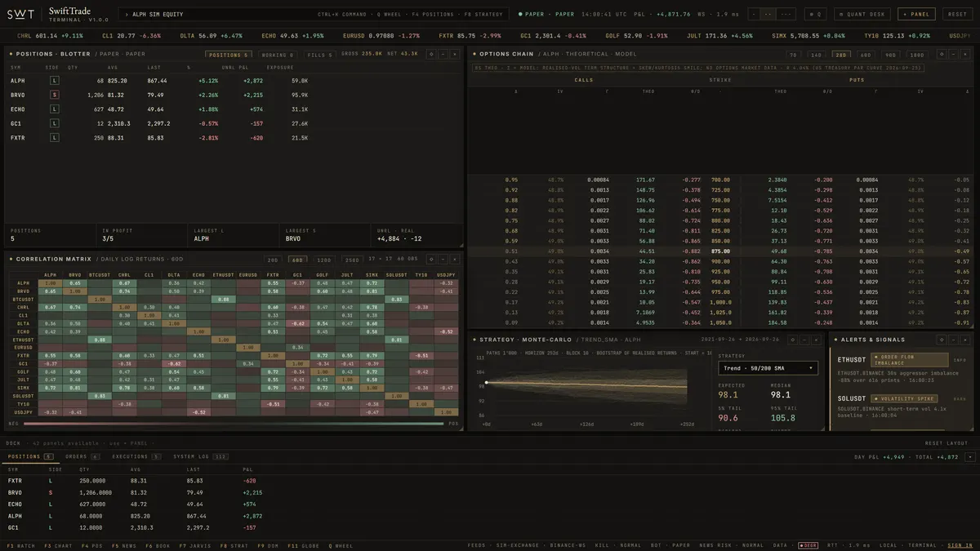
Task: Click the DEGR data status badge
Action: (808, 544)
